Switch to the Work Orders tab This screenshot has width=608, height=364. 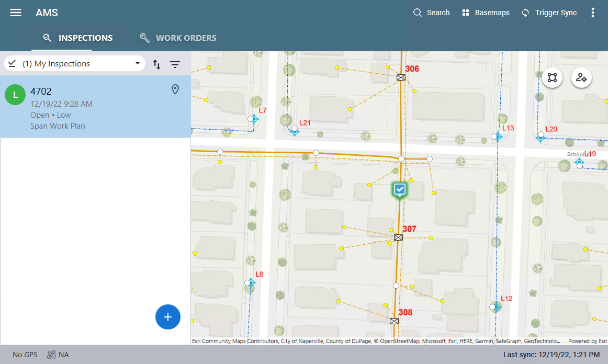[178, 38]
